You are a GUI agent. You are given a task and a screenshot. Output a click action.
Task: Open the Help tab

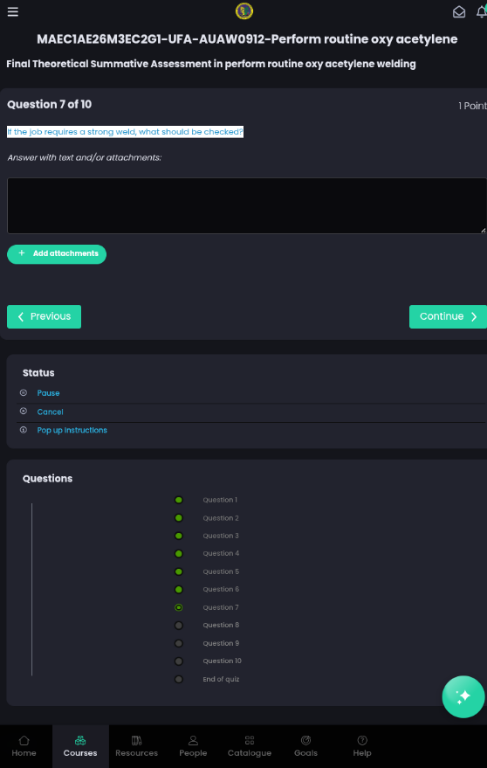(362, 746)
